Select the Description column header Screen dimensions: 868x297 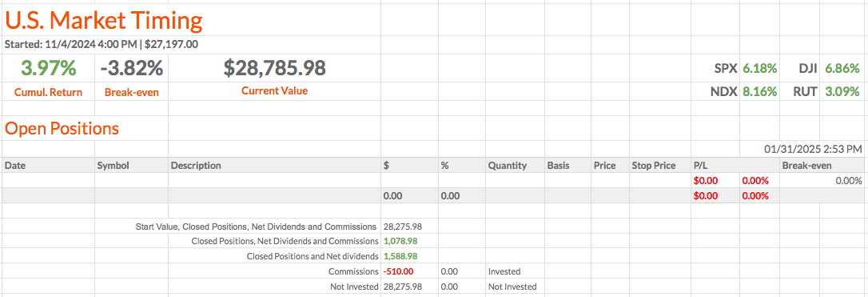pyautogui.click(x=195, y=165)
